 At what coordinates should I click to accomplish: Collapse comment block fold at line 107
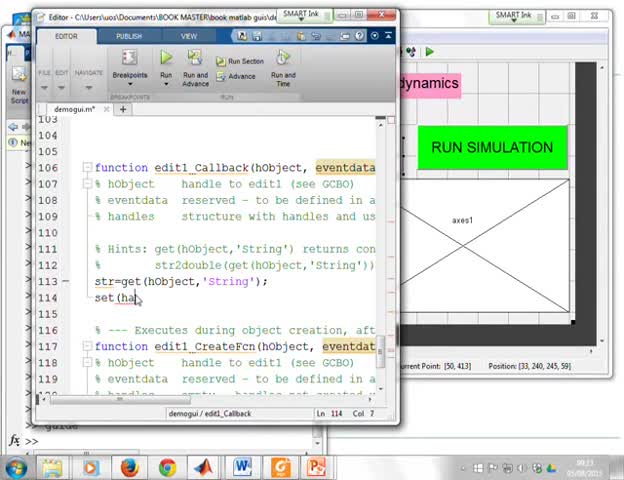[87, 184]
